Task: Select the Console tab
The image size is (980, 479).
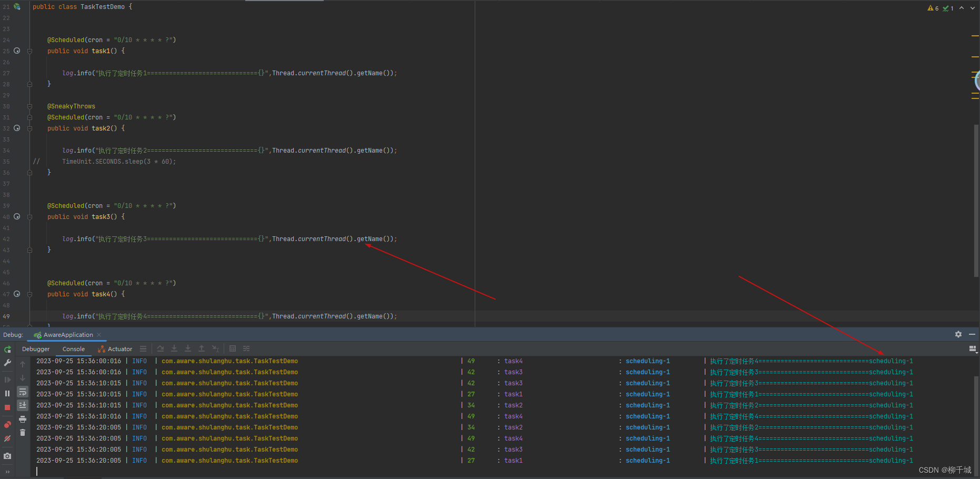Action: 74,349
